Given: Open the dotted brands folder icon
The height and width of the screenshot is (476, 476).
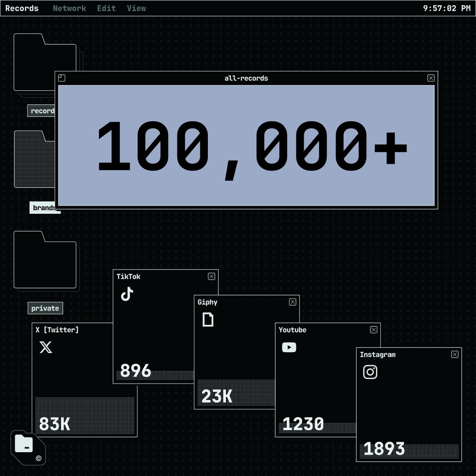Looking at the screenshot, I should (x=35, y=159).
